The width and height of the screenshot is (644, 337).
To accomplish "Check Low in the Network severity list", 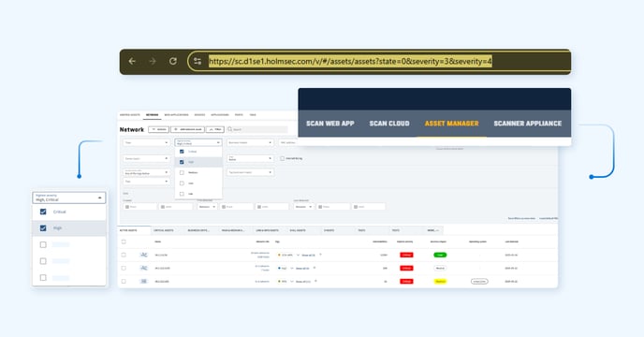I will click(182, 183).
